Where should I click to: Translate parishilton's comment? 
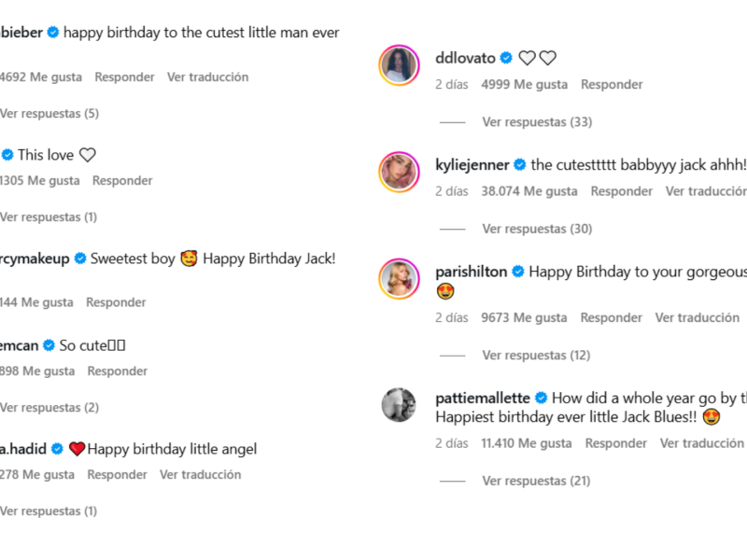tap(697, 317)
